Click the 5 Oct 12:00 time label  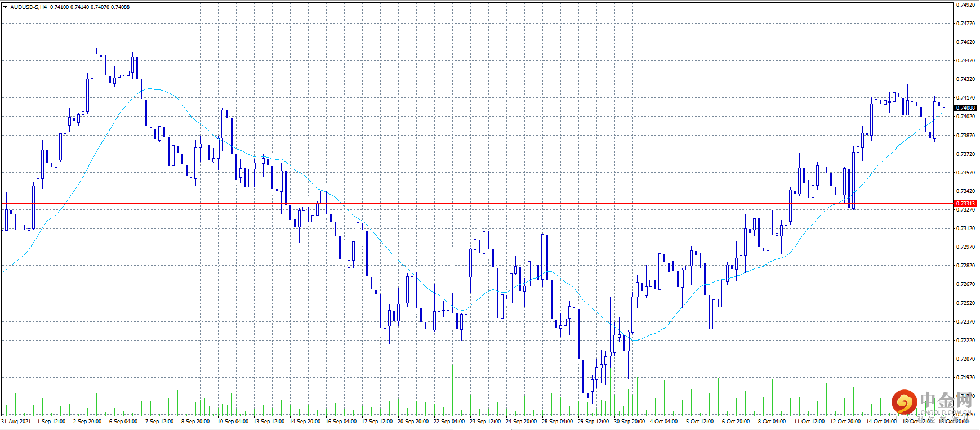tap(700, 421)
